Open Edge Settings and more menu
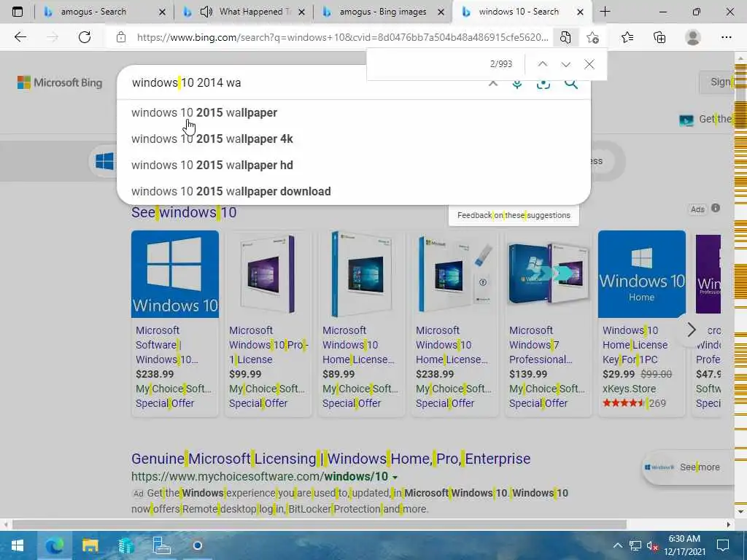 tap(726, 37)
